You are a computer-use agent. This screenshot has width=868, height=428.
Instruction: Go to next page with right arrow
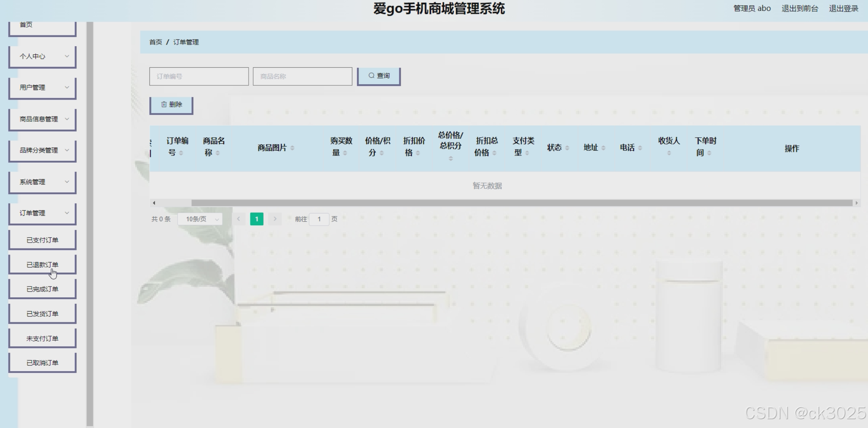[275, 219]
